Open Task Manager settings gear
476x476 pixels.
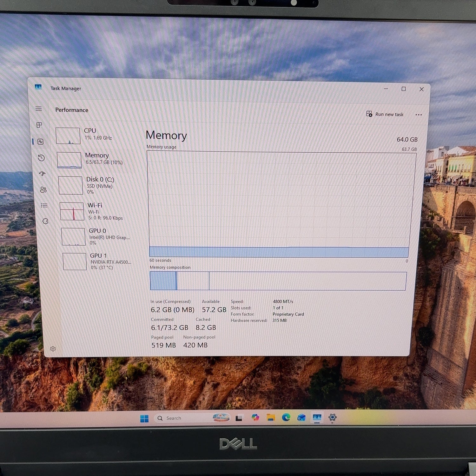[x=53, y=349]
